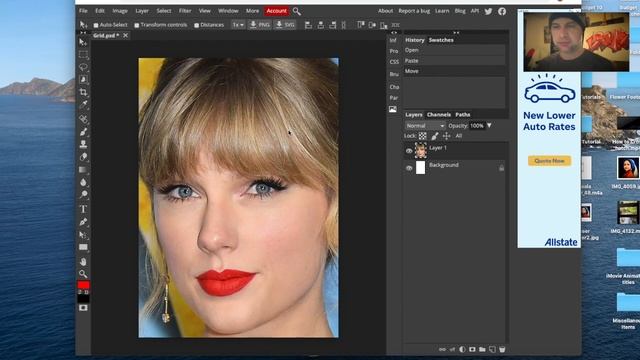
Task: Select the Crop tool
Action: click(83, 92)
